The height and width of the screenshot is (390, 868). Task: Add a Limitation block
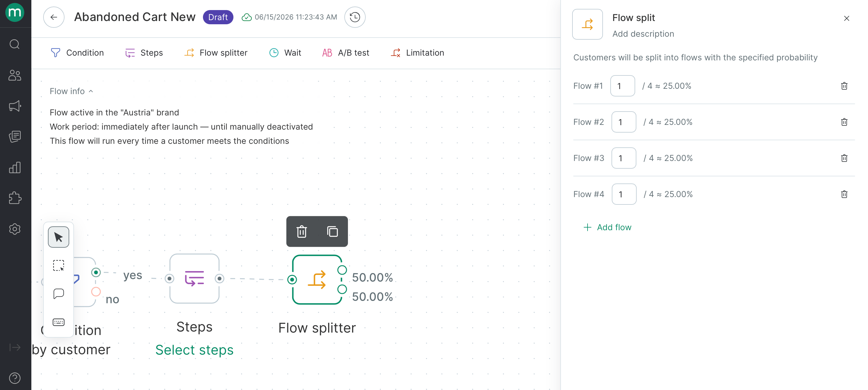pyautogui.click(x=417, y=53)
